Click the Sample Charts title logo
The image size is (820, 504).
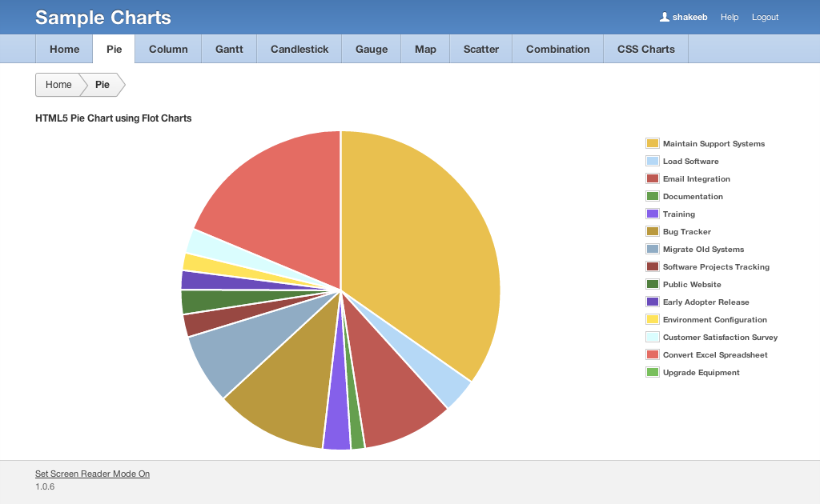[103, 18]
